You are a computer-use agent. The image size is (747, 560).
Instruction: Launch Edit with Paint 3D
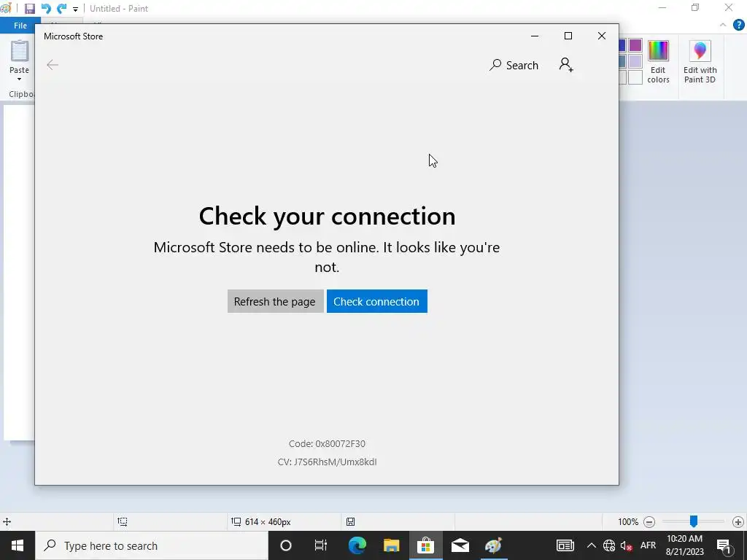click(x=700, y=62)
